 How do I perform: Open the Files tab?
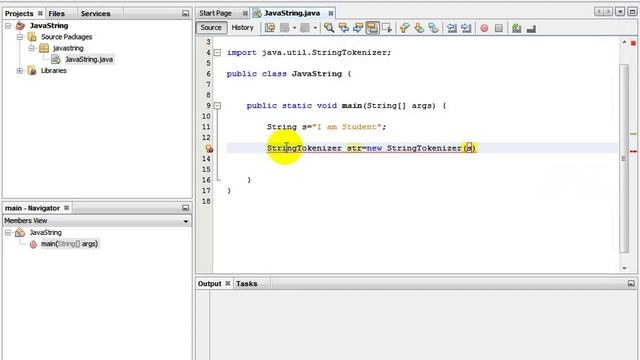(56, 13)
